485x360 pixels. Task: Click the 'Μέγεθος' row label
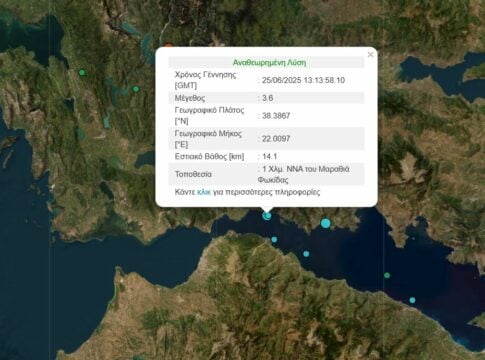pos(190,98)
